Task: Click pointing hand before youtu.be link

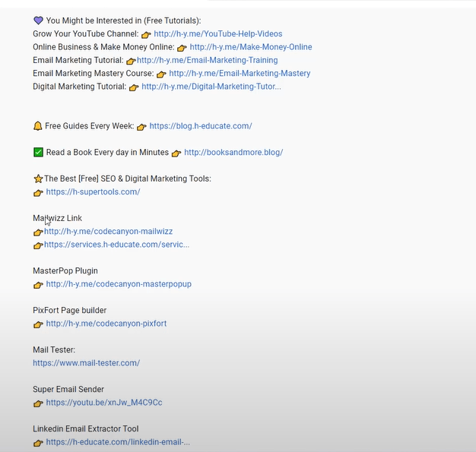Action: pyautogui.click(x=38, y=403)
